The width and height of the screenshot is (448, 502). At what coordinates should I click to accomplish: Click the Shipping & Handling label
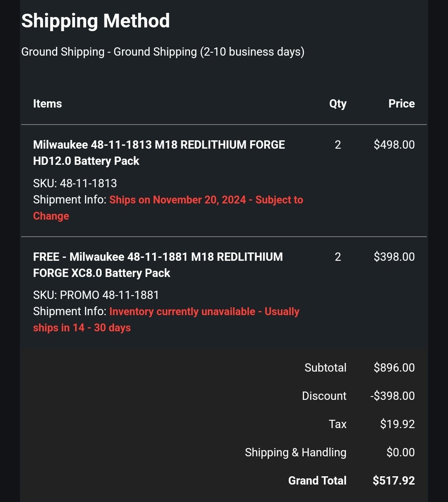(x=295, y=452)
